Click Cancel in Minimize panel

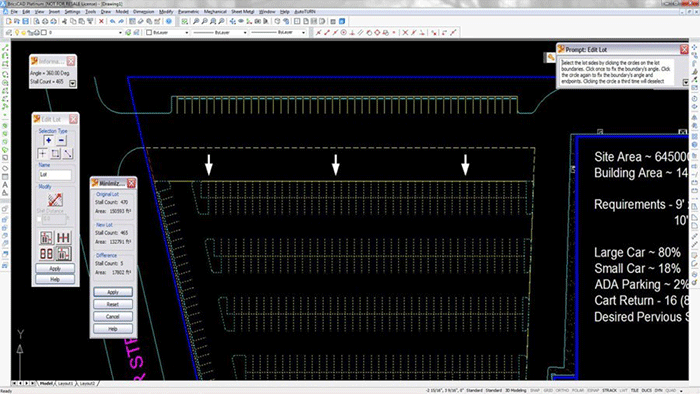(x=113, y=316)
